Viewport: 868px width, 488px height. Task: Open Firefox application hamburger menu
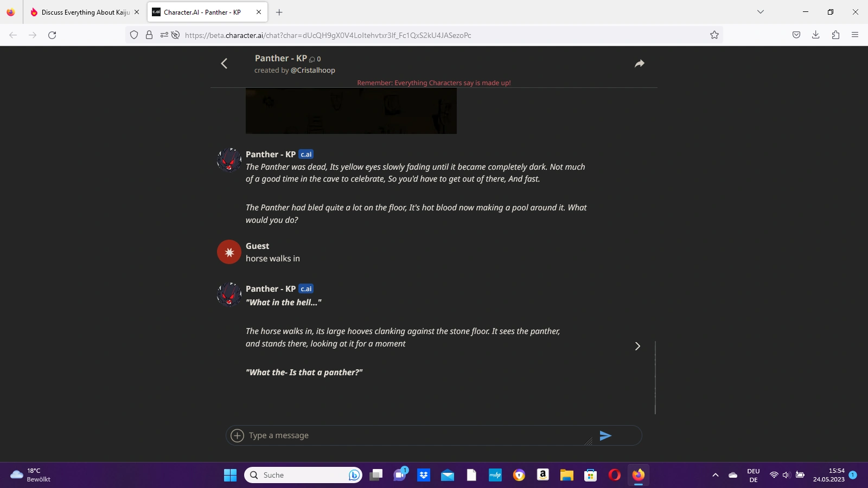[x=855, y=35]
